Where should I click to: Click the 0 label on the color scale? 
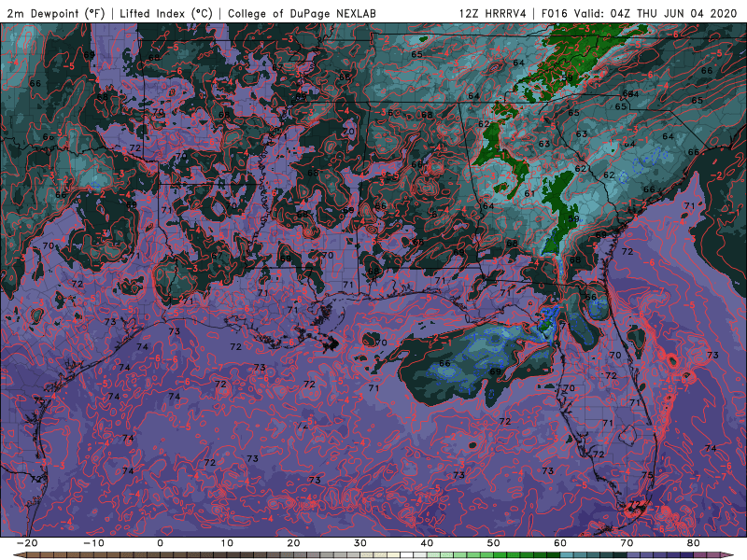click(x=160, y=543)
